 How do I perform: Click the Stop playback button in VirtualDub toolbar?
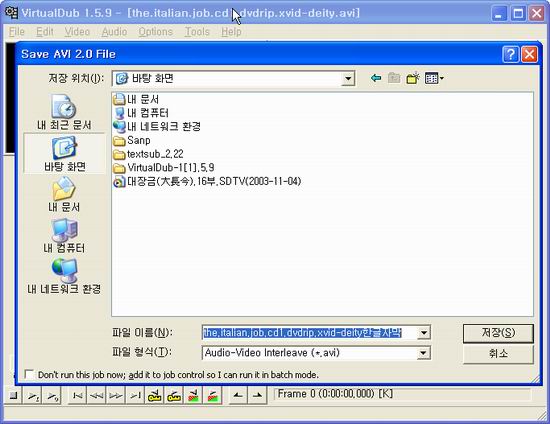(13, 396)
